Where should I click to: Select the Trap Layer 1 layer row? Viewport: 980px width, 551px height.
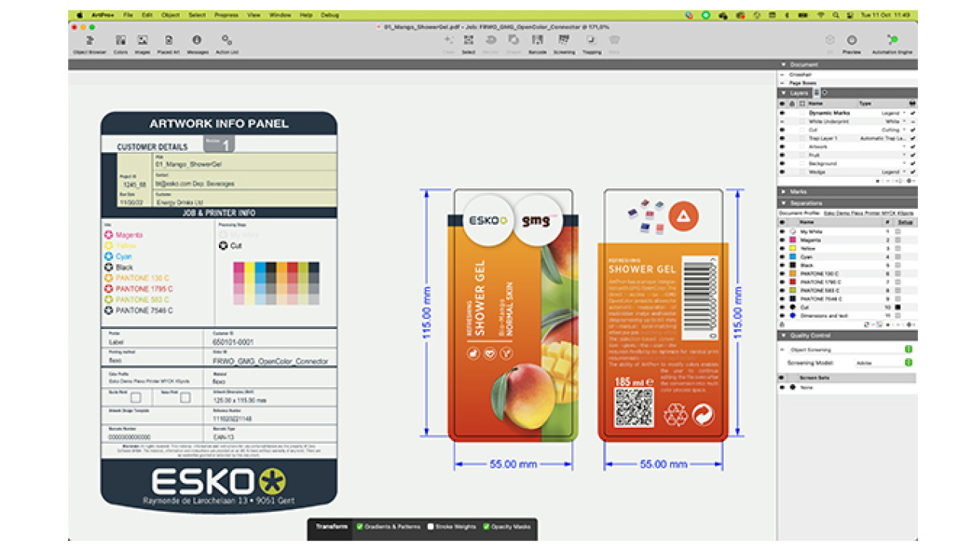pos(848,138)
